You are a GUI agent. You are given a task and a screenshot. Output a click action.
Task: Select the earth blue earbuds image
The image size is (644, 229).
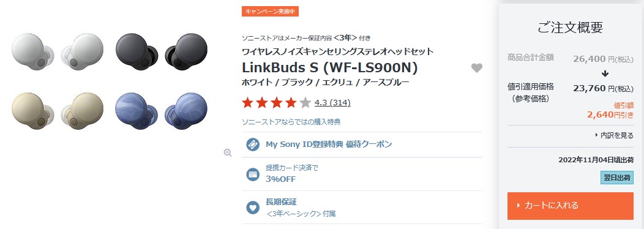coord(162,111)
